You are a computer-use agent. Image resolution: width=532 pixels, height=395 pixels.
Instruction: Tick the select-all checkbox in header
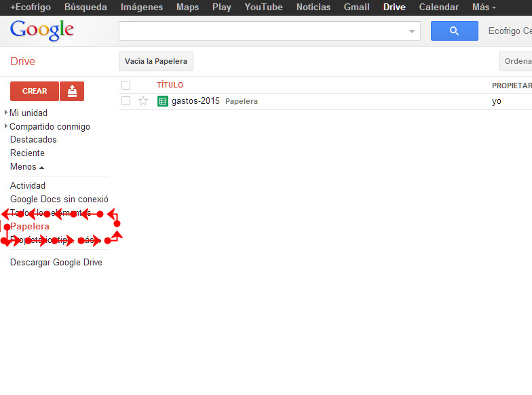click(x=126, y=86)
